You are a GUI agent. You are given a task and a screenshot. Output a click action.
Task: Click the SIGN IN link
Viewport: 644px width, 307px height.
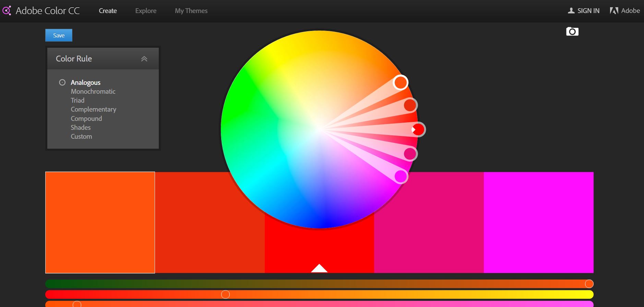588,11
